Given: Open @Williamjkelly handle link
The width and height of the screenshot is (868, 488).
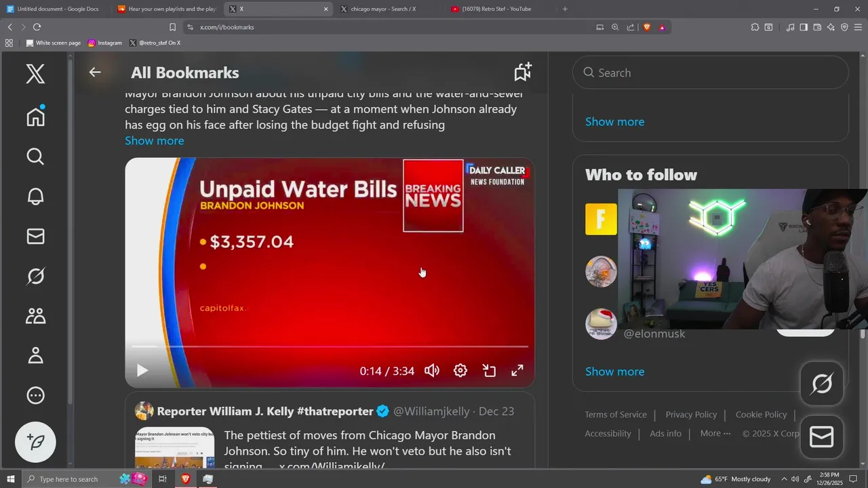Looking at the screenshot, I should coord(431,411).
